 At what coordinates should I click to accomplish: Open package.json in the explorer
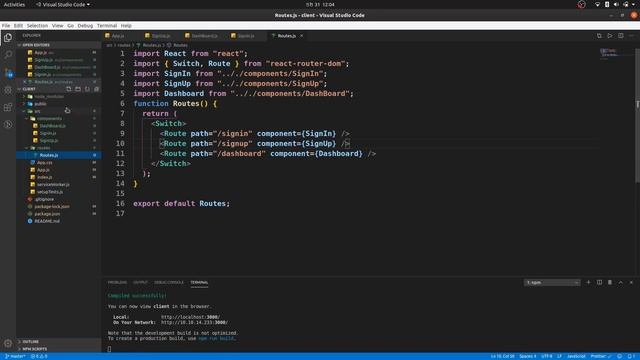pos(47,214)
